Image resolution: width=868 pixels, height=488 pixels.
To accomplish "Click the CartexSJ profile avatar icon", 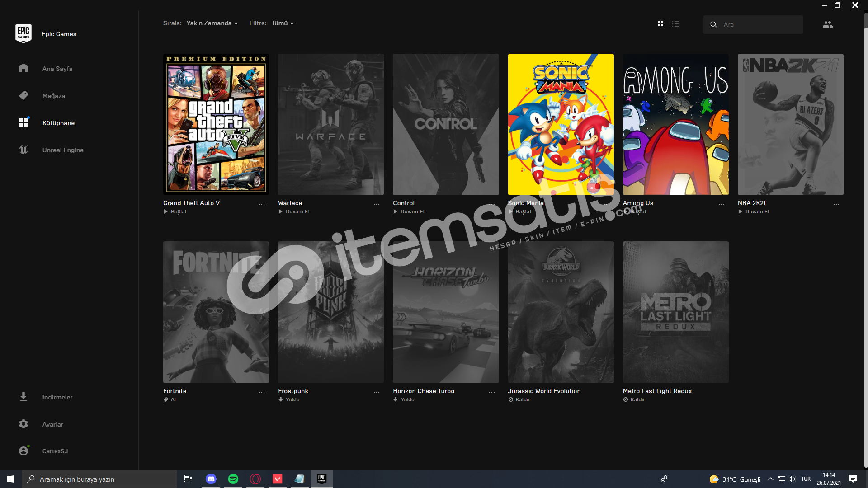I will 24,450.
